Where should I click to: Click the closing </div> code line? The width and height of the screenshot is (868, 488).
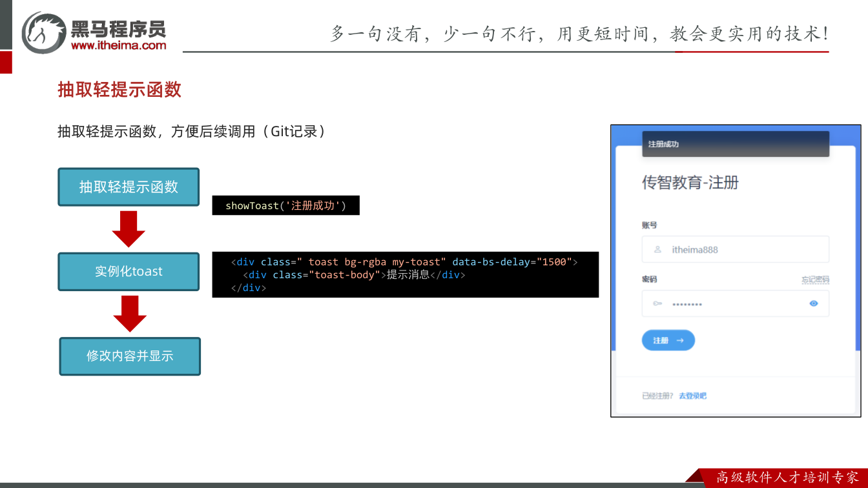249,287
